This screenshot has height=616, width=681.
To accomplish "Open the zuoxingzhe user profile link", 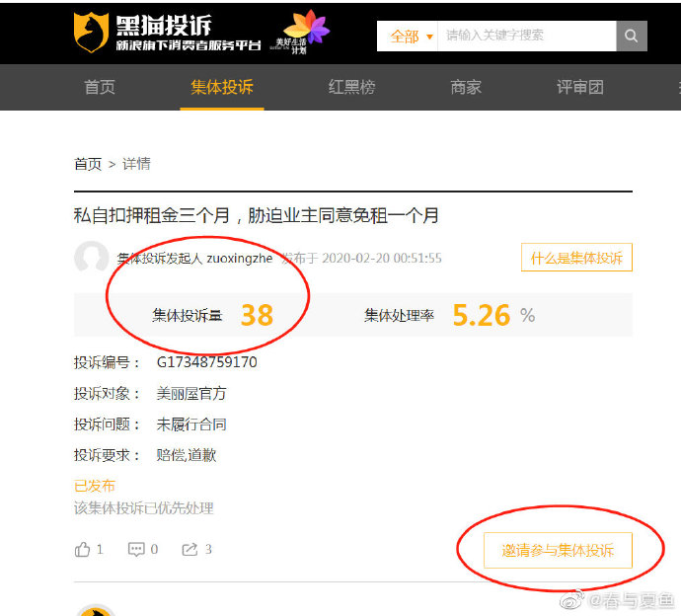I will (x=239, y=259).
